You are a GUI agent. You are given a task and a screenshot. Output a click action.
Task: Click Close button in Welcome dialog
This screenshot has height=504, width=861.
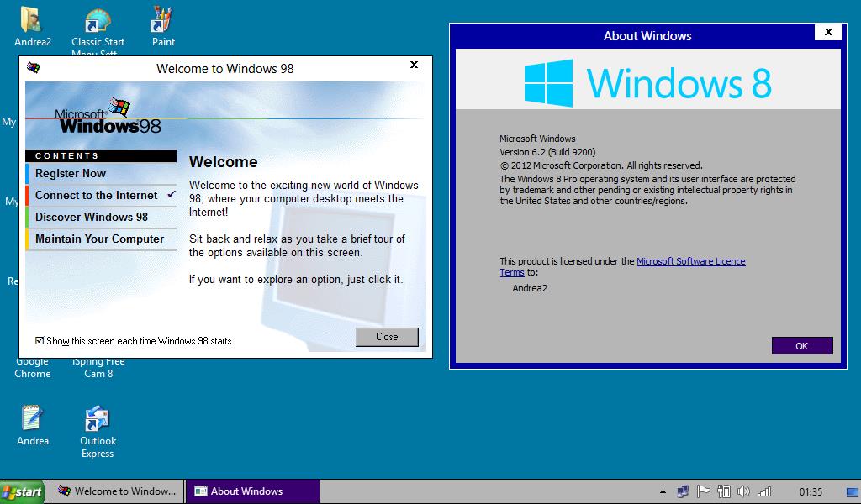tap(387, 337)
